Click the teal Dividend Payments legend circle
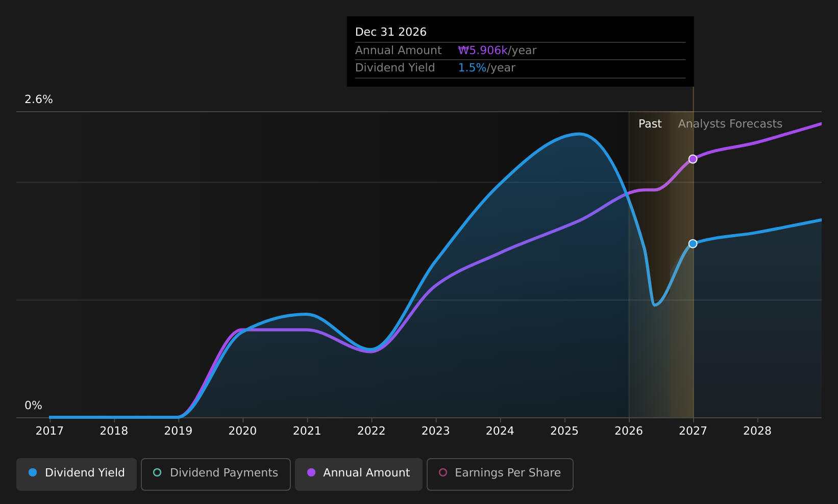This screenshot has width=838, height=504. (157, 473)
